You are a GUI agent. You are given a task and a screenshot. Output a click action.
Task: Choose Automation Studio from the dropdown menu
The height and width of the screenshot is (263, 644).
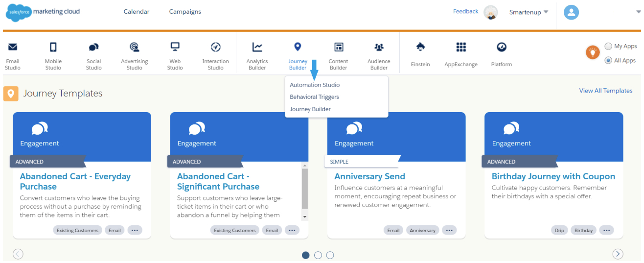pyautogui.click(x=315, y=85)
